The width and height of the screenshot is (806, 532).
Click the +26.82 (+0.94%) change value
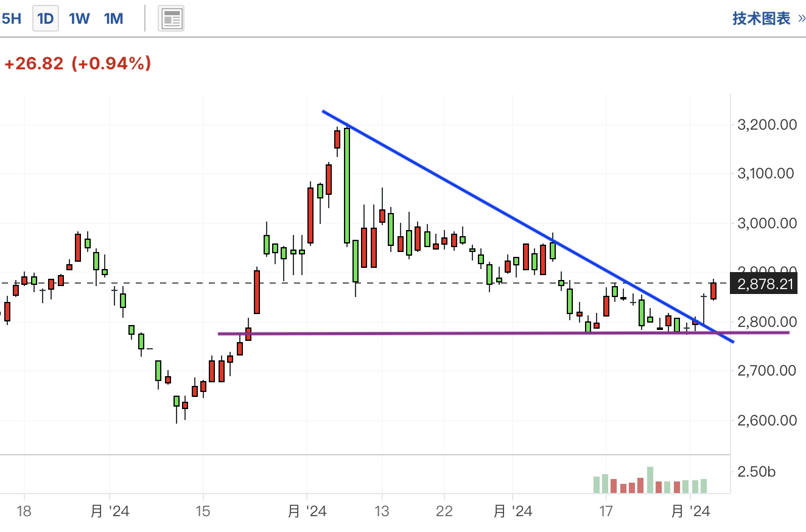coord(77,63)
